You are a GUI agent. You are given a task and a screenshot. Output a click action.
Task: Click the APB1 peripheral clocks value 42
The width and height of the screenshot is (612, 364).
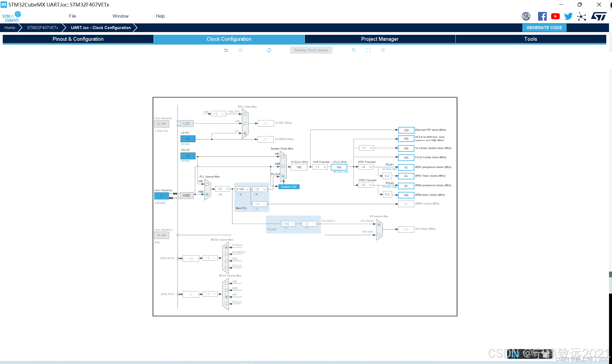coord(406,167)
